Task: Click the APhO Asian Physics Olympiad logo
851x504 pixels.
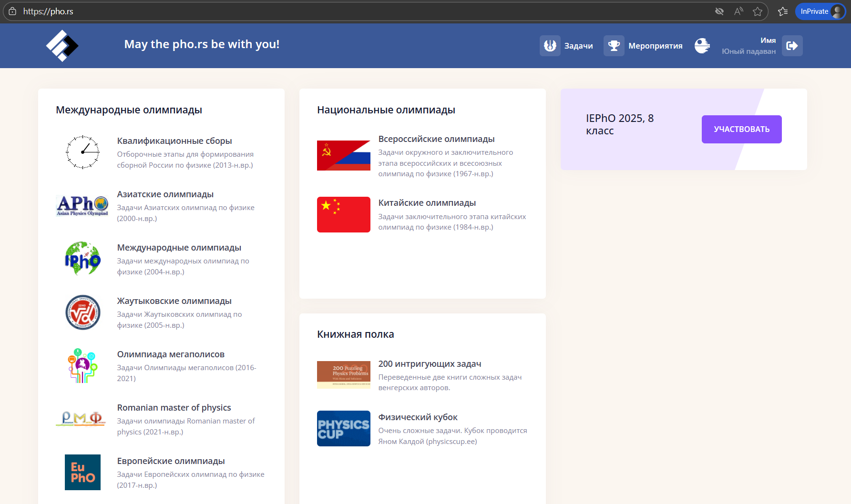Action: pyautogui.click(x=82, y=205)
